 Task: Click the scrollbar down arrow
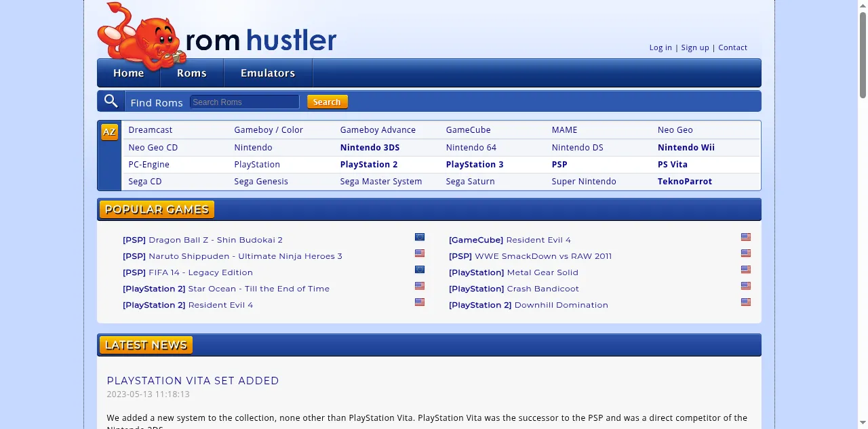863,424
